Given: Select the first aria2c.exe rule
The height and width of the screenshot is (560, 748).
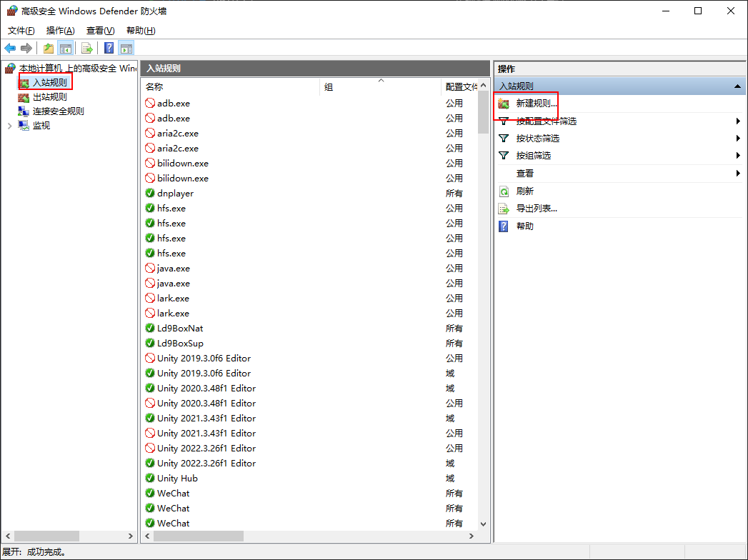Looking at the screenshot, I should coord(310,133).
